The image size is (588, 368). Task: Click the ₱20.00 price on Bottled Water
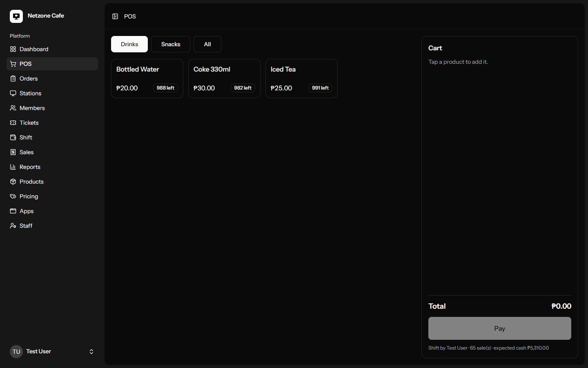(127, 88)
